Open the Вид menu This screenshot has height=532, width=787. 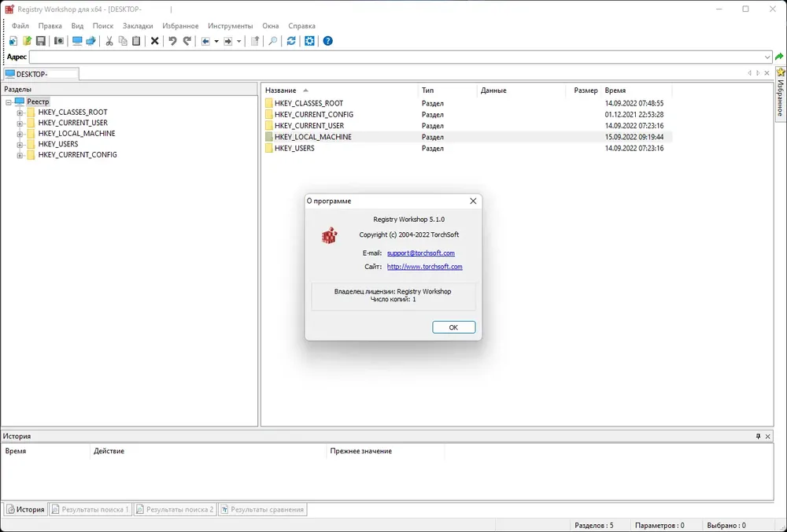77,26
